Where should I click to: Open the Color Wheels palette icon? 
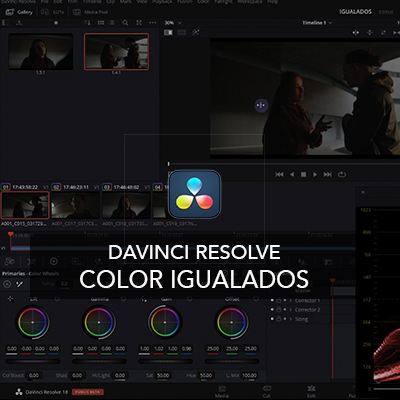pos(53,262)
